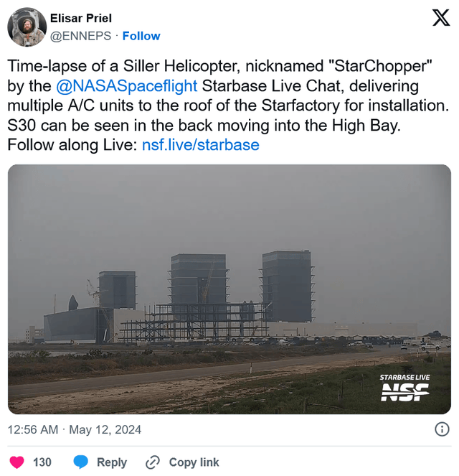This screenshot has width=459, height=476.
Task: Open the 12:56 AM May 12, 2024 timestamp
Action: coord(75,430)
